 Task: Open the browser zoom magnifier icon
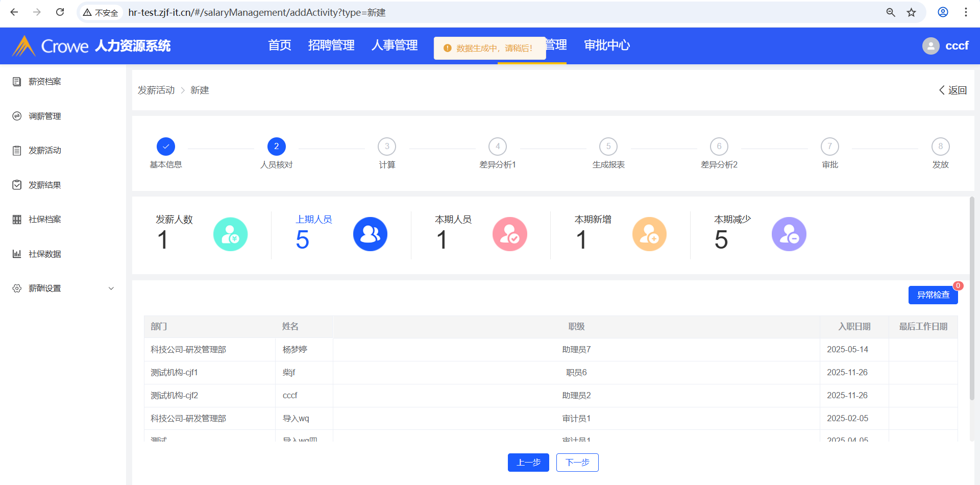(891, 12)
